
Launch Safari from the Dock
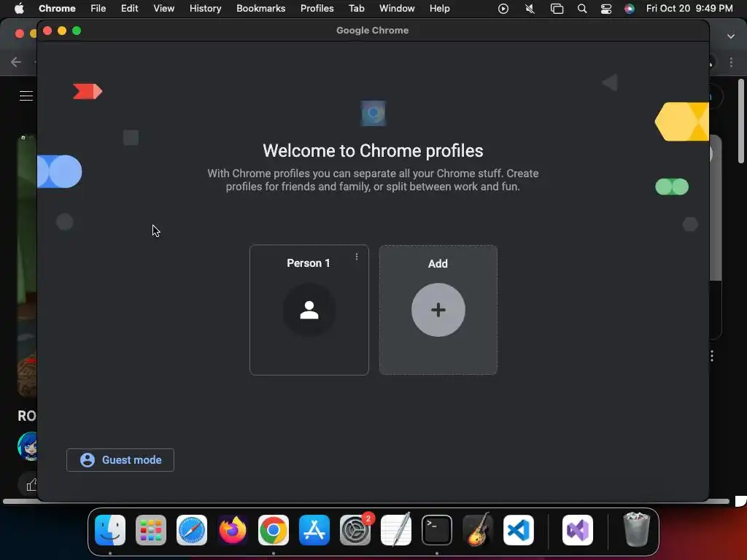[192, 530]
